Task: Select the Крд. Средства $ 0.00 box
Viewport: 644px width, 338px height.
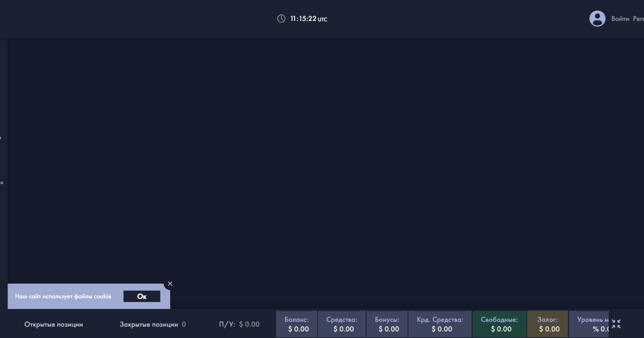Action: (x=440, y=324)
